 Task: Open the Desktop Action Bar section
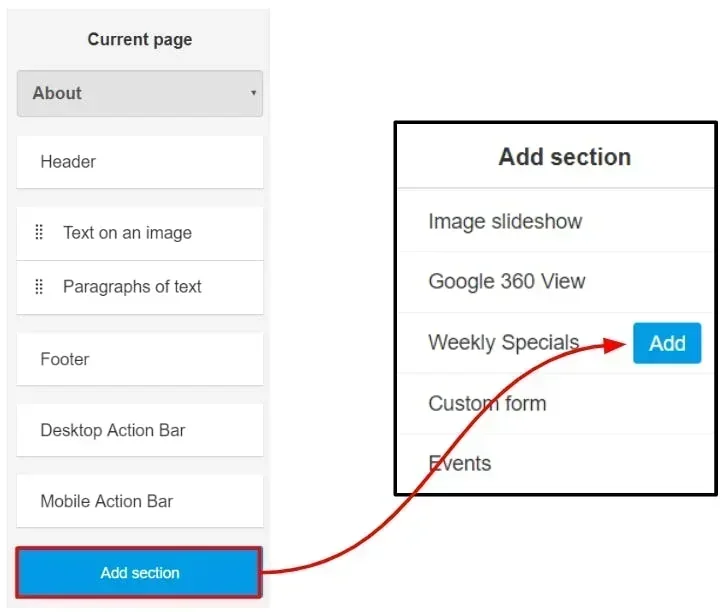[140, 430]
